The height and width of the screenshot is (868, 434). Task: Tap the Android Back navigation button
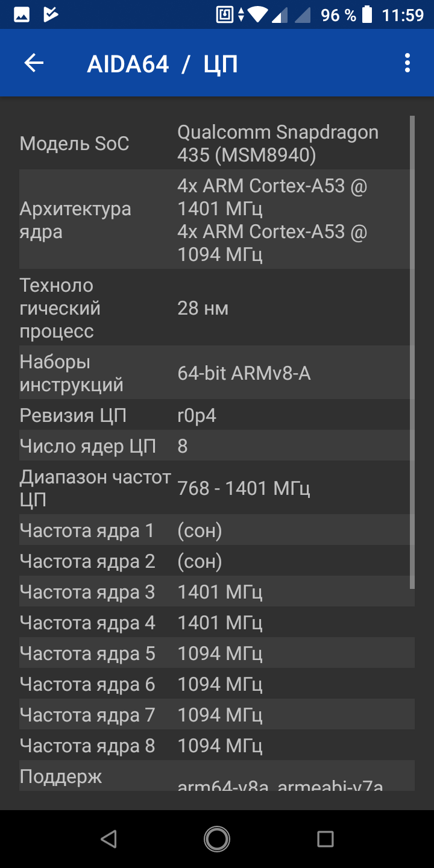click(108, 838)
